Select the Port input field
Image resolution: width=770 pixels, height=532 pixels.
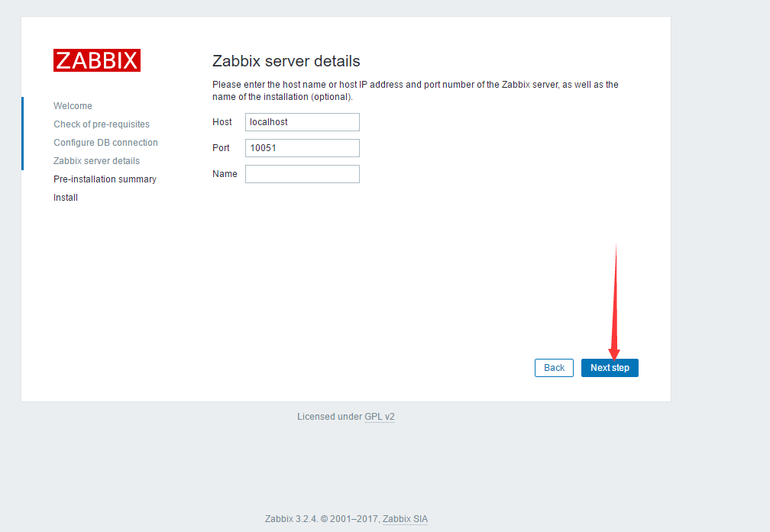click(302, 148)
